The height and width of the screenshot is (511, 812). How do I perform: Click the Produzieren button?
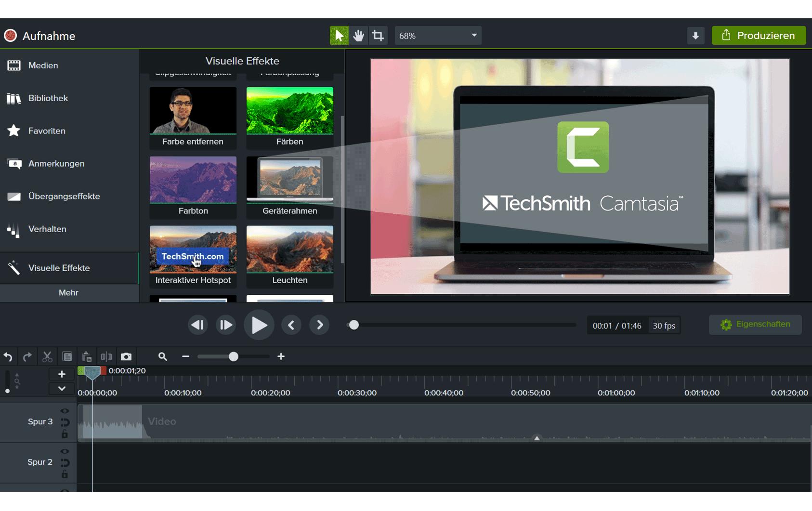[x=759, y=36]
